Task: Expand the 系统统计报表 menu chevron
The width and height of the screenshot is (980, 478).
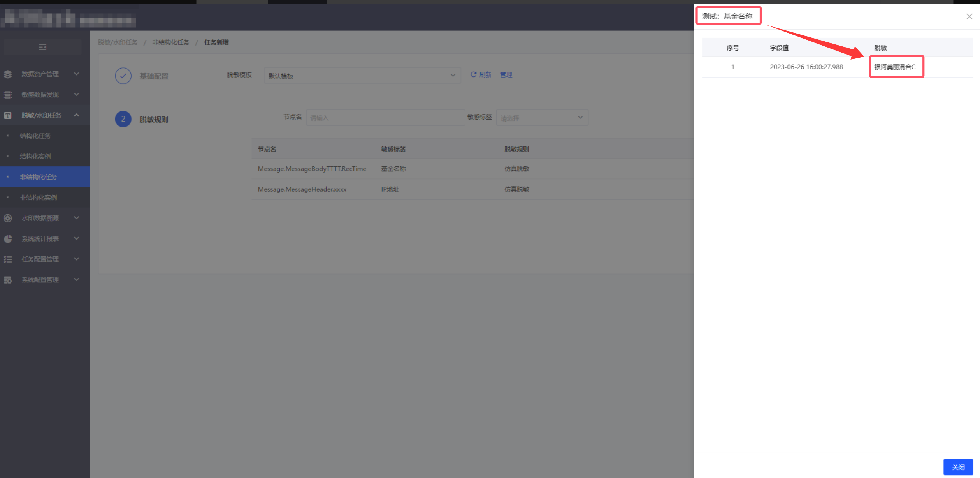Action: click(x=77, y=238)
